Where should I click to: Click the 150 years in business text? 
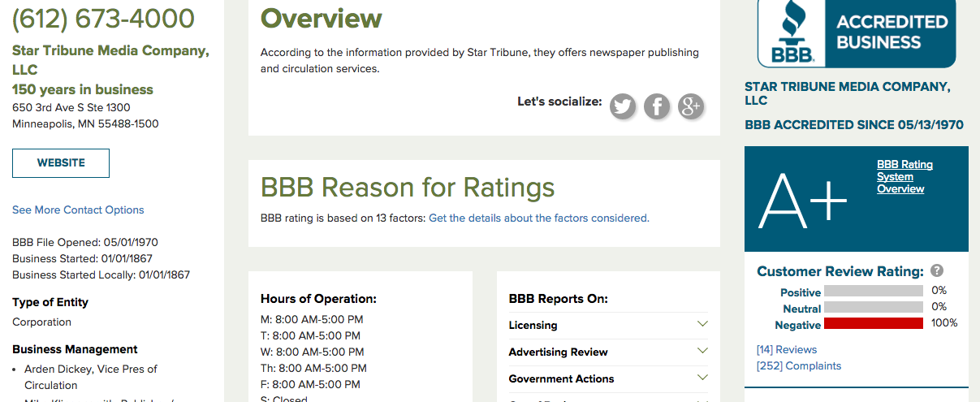point(83,89)
